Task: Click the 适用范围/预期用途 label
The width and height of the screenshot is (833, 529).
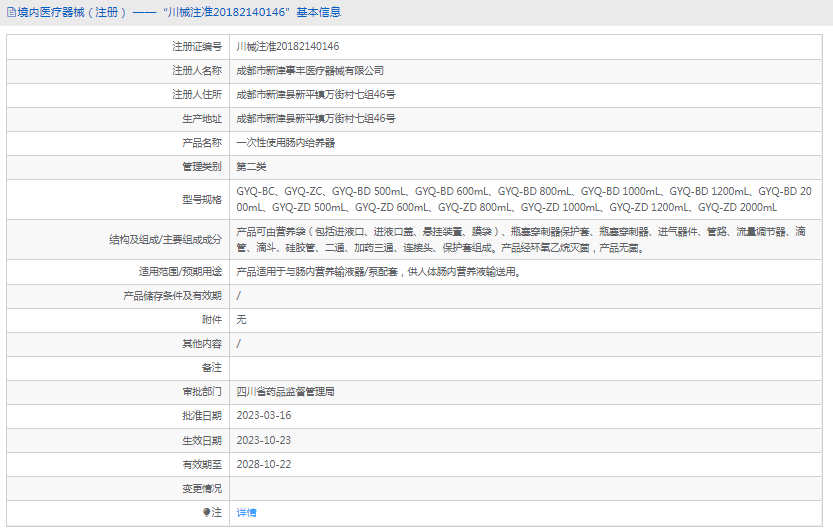Action: click(x=180, y=272)
